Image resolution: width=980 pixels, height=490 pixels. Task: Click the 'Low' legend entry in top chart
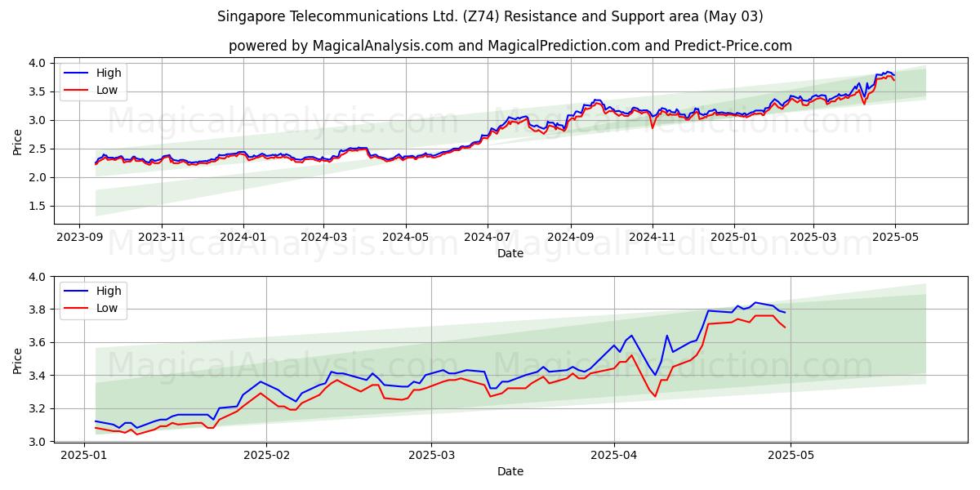[x=91, y=90]
